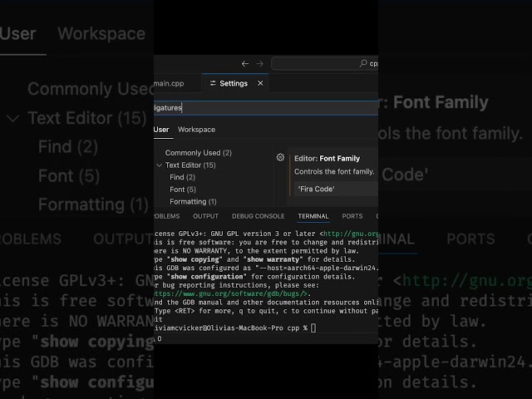Collapse the Text Editor (15) chevron
The image size is (532, 399).
(159, 165)
